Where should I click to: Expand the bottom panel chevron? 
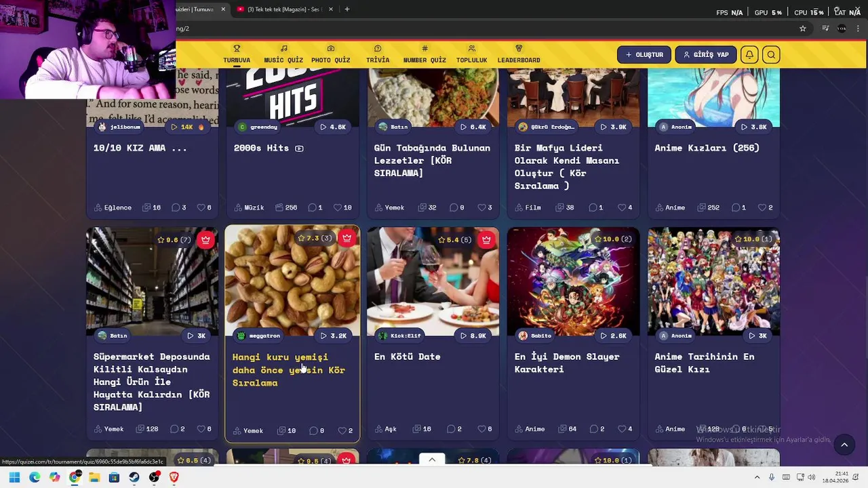432,460
